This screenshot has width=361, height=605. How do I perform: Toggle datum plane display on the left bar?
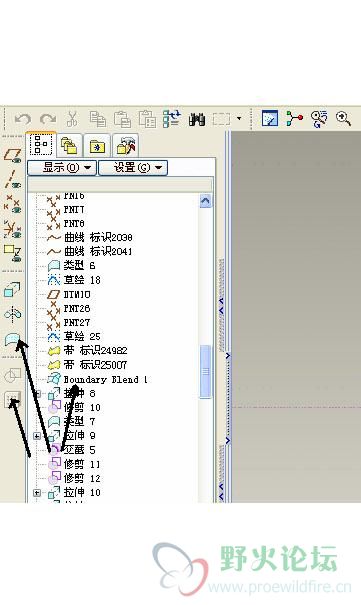[12, 155]
